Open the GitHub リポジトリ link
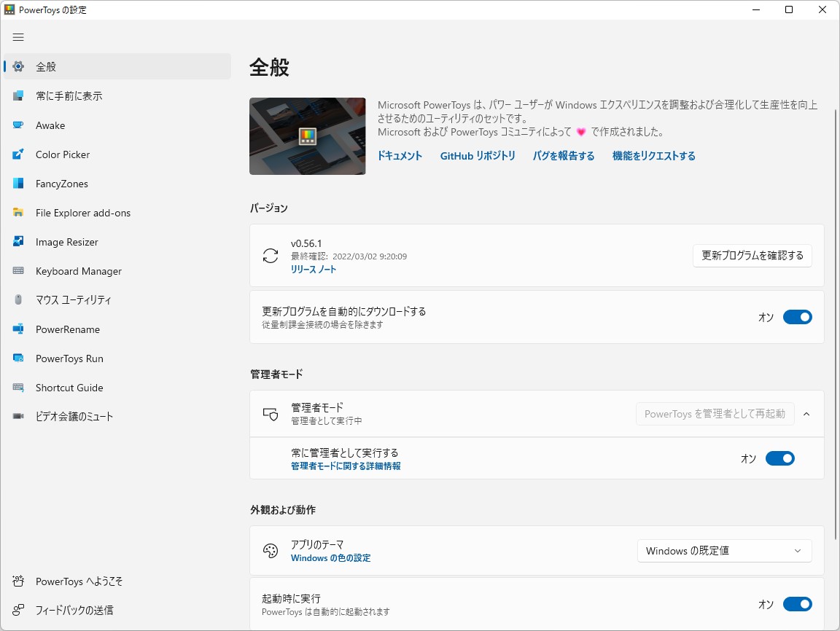 [x=478, y=156]
